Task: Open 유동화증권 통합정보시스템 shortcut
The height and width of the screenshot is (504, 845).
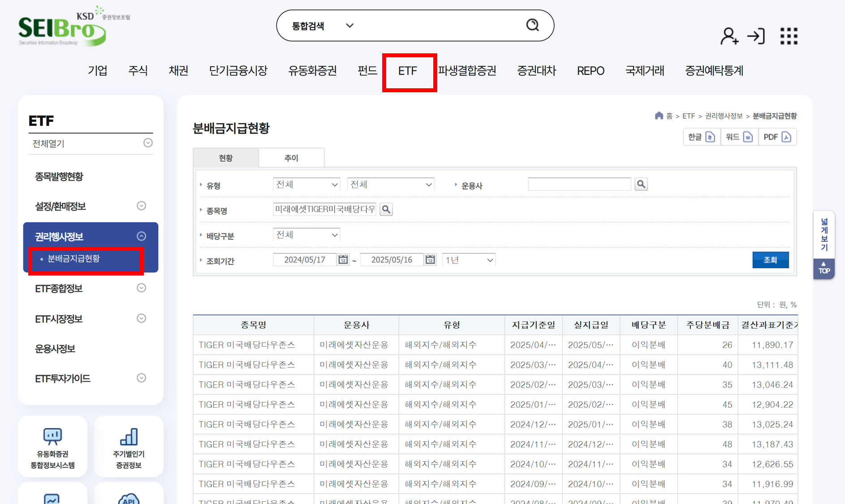Action: [x=53, y=447]
